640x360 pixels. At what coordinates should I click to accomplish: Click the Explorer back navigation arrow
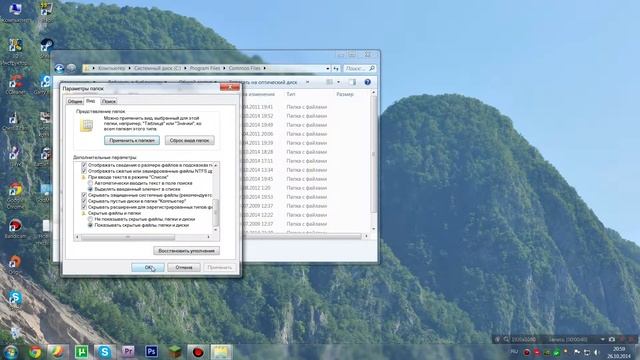[x=60, y=68]
